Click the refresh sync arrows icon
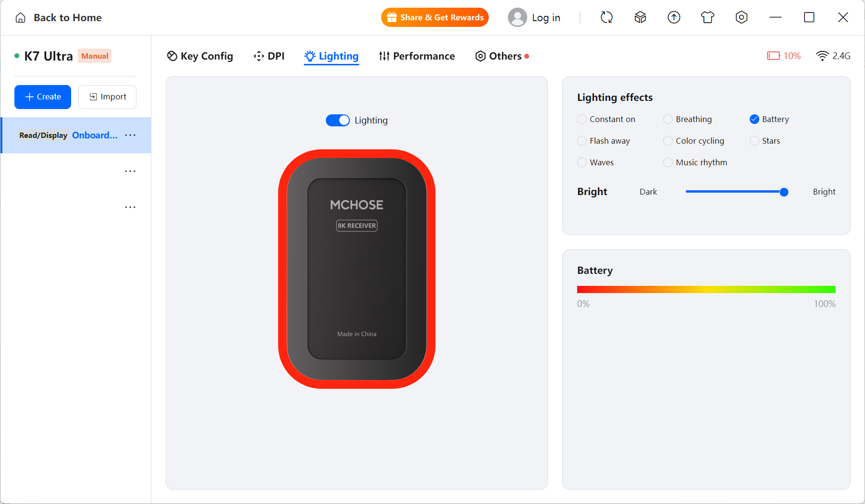 (606, 18)
